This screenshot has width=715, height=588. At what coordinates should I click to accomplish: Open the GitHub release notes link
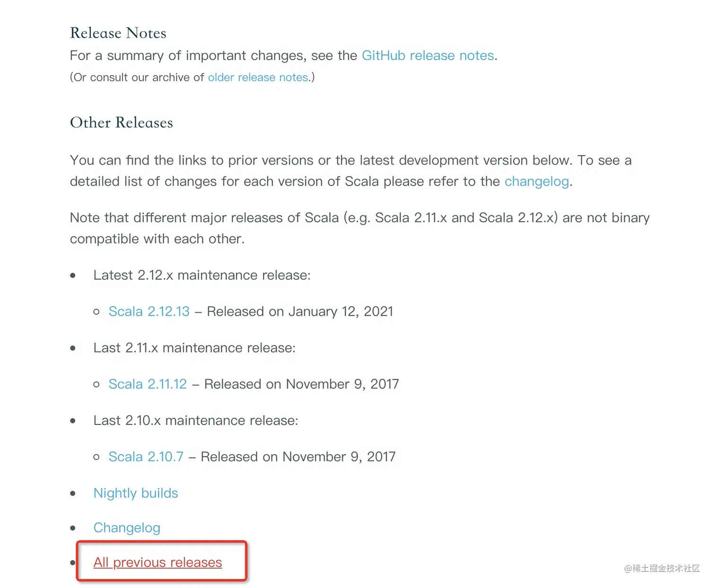click(427, 56)
